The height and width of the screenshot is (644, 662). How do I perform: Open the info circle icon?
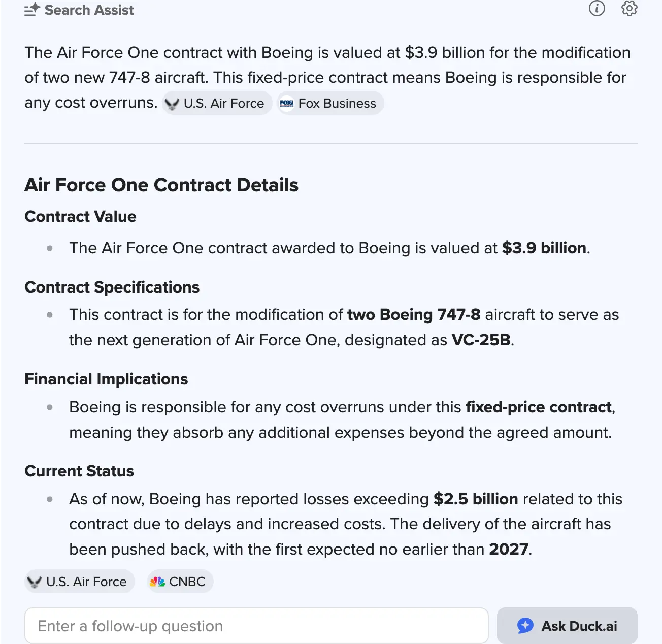(x=597, y=8)
